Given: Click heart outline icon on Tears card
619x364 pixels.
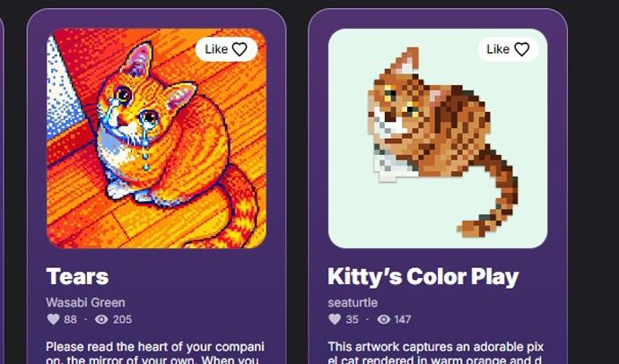Looking at the screenshot, I should pos(240,49).
